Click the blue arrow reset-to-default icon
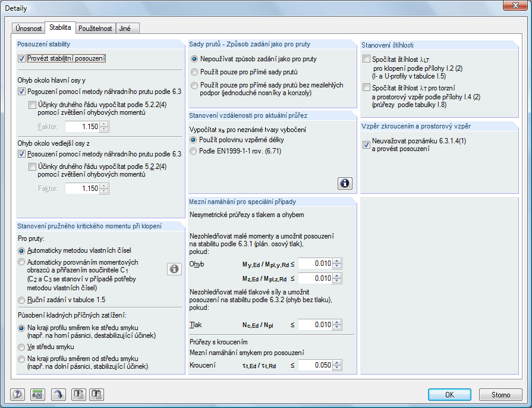532x408 pixels. 58,394
